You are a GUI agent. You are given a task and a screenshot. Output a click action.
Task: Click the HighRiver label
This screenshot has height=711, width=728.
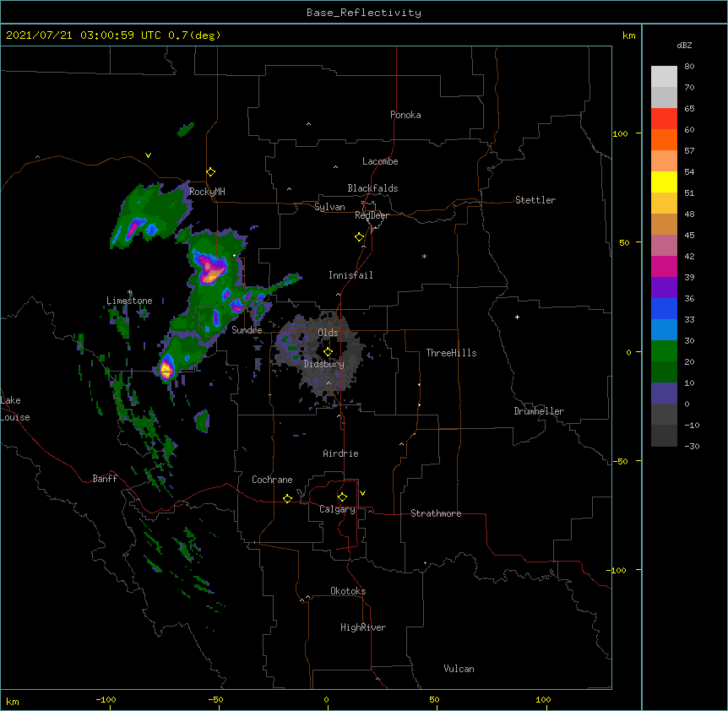363,627
